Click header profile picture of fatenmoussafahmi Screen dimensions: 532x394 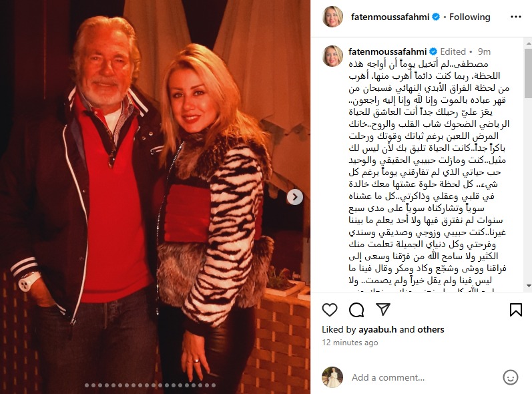(x=332, y=17)
